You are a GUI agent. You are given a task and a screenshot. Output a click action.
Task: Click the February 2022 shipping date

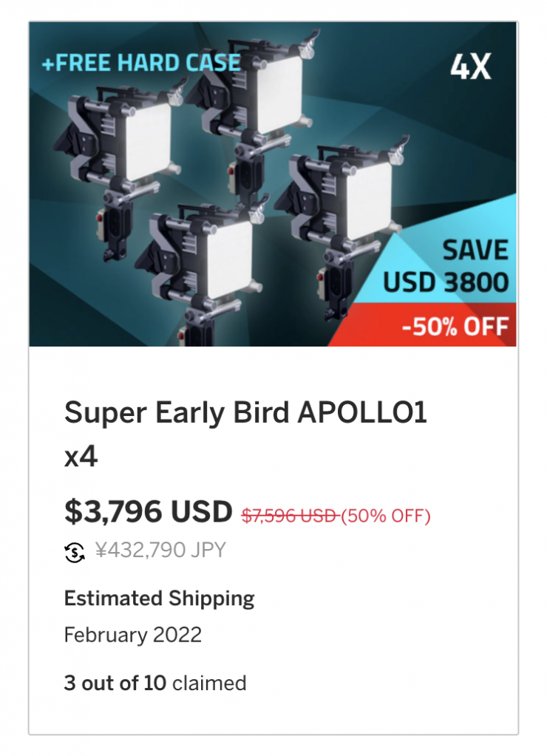[133, 635]
